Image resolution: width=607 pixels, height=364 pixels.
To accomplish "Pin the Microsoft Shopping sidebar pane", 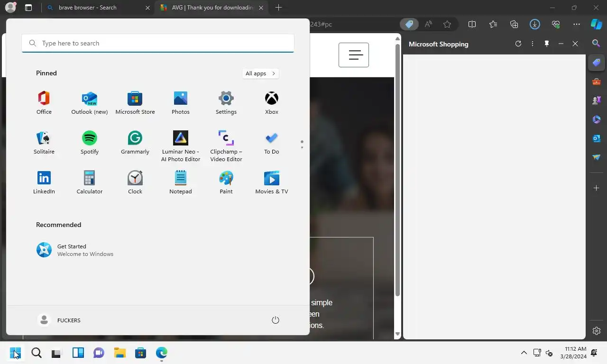I will (547, 44).
